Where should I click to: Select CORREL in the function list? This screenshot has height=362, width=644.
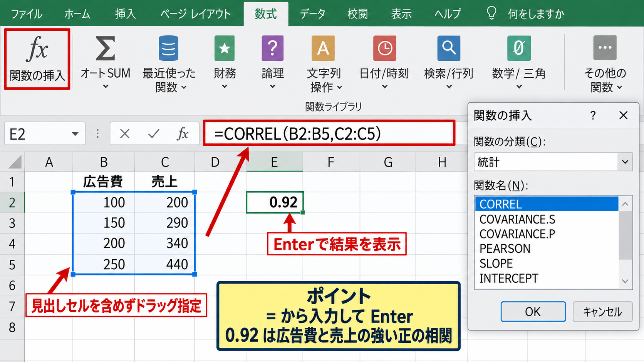[547, 204]
